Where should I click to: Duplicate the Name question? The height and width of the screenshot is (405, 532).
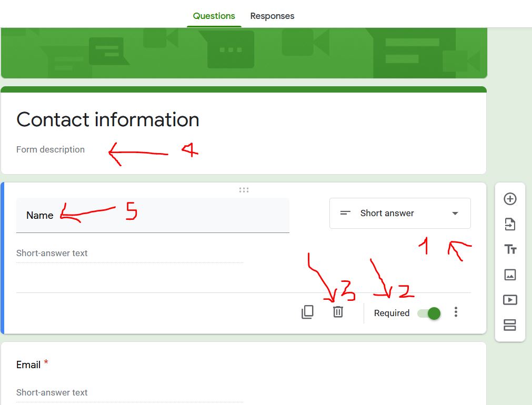(307, 312)
